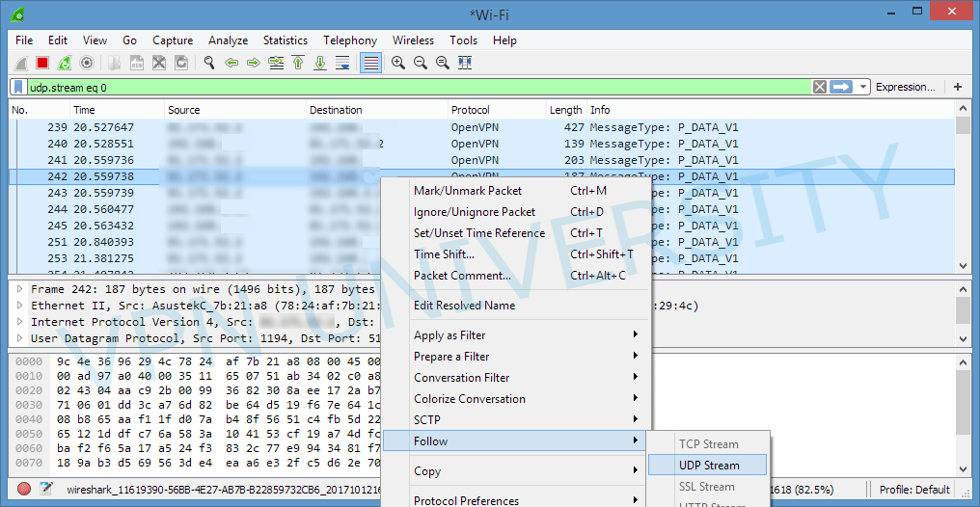The width and height of the screenshot is (980, 507).
Task: Choose Ignore/Unignore Packet
Action: (x=516, y=212)
